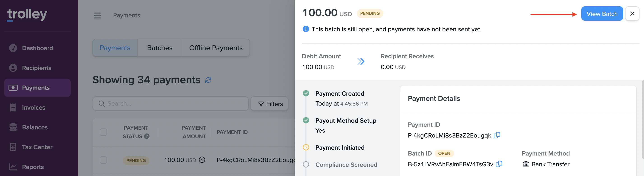
Task: Click the trolley logo
Action: [x=27, y=14]
